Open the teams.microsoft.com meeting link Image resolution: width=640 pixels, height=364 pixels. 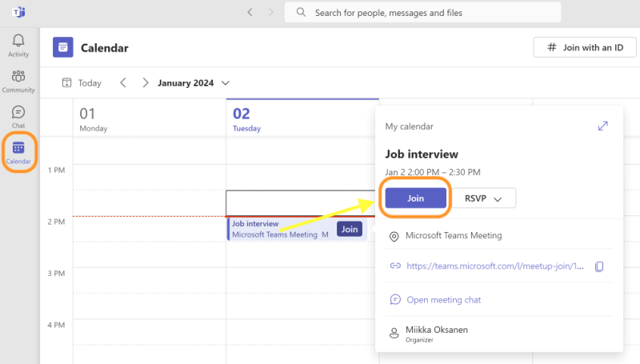[496, 266]
